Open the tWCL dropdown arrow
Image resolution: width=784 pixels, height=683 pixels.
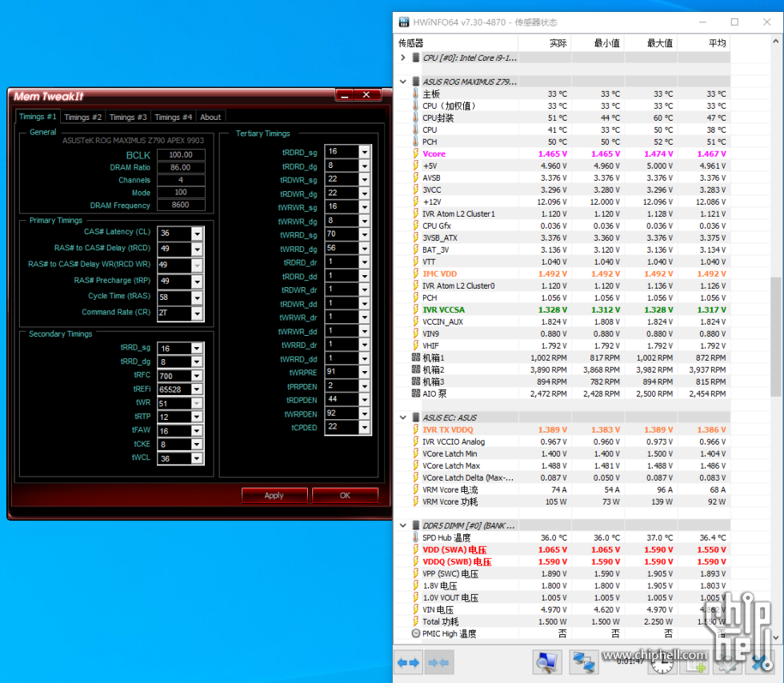(197, 458)
